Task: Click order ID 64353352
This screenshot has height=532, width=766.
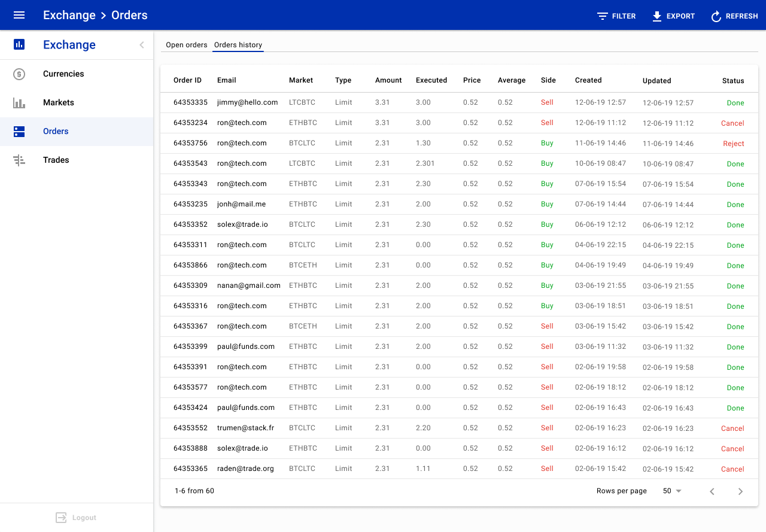Action: pos(190,224)
